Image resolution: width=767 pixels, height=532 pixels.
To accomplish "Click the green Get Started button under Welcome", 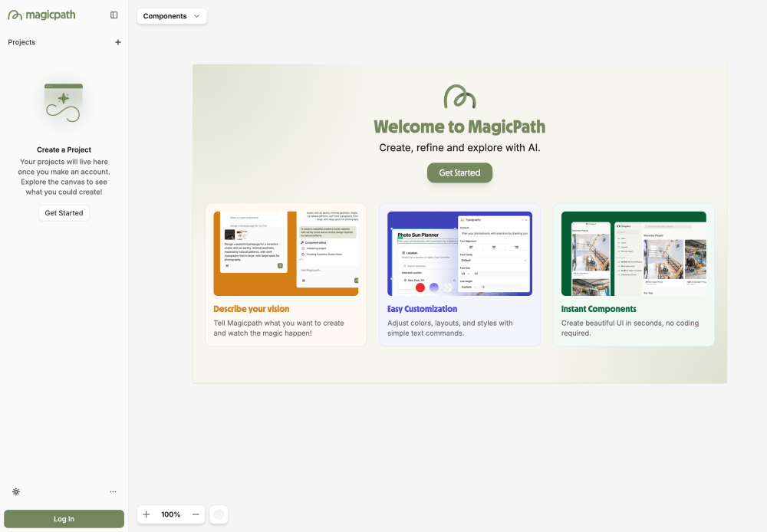I will [x=459, y=172].
